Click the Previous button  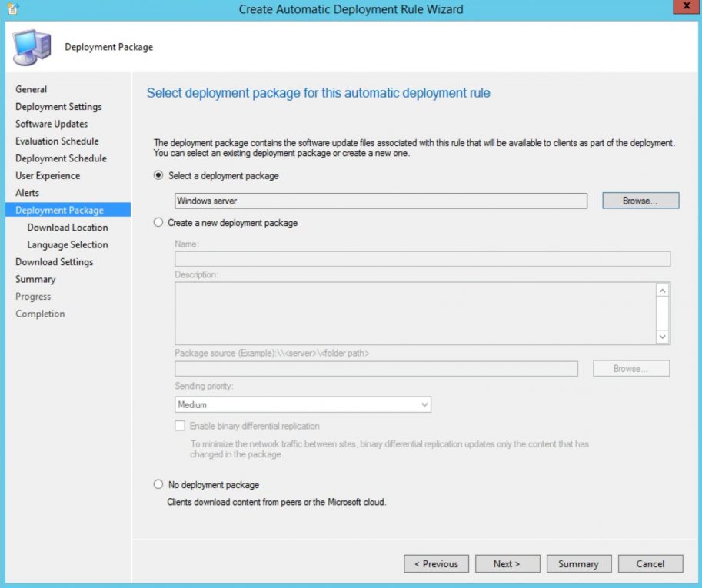click(x=436, y=563)
